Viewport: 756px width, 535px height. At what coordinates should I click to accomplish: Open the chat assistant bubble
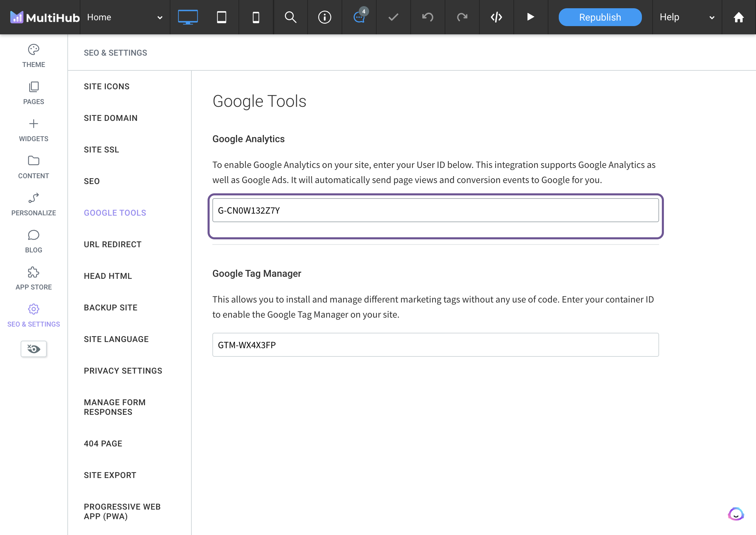pyautogui.click(x=736, y=514)
